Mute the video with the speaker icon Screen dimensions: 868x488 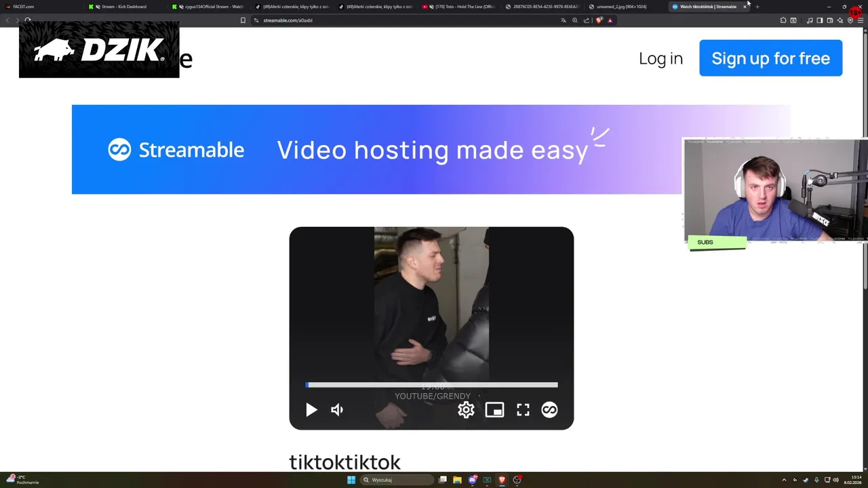337,409
